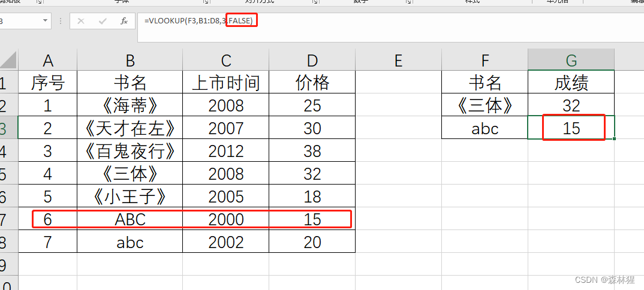Select the 2012 cell
Image resolution: width=644 pixels, height=290 pixels.
pos(226,150)
